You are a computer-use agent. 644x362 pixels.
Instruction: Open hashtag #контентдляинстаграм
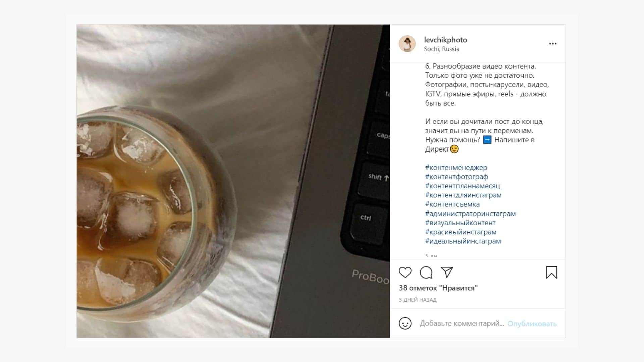tap(463, 195)
